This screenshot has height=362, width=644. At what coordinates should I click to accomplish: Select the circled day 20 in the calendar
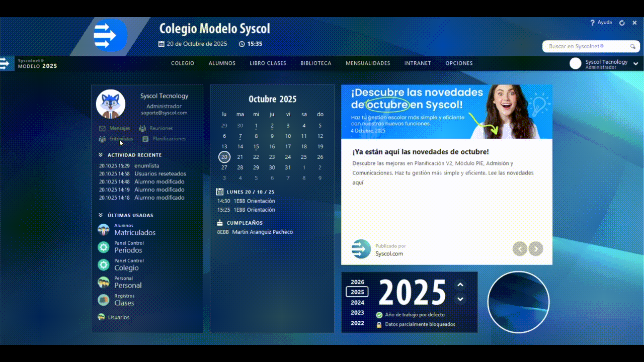pos(224,157)
